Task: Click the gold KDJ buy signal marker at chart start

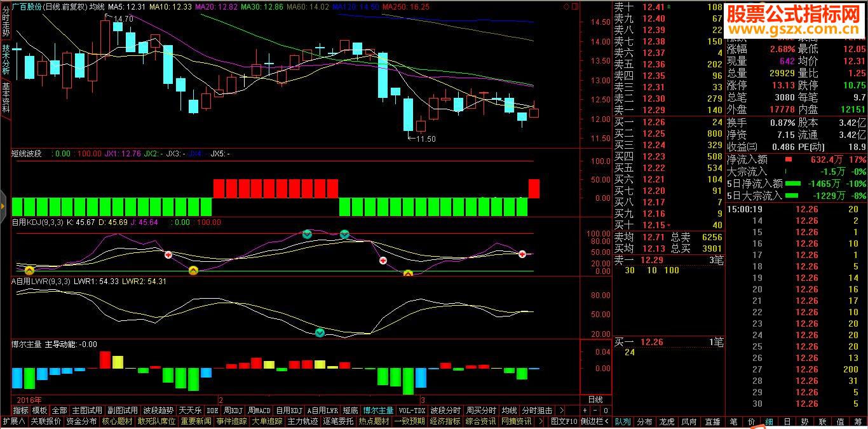Action: (29, 270)
